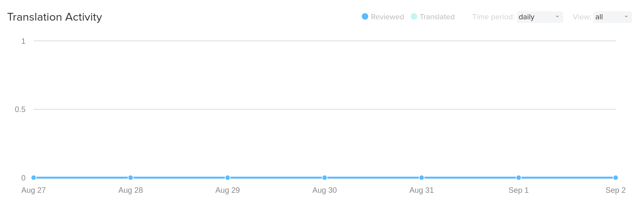Select the Aug 30 data point

click(x=324, y=178)
